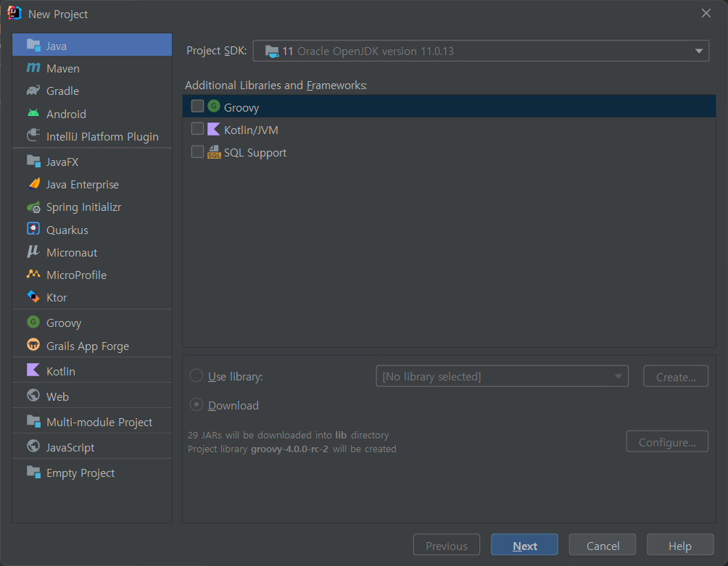
Task: Click the Previous button
Action: click(x=447, y=546)
